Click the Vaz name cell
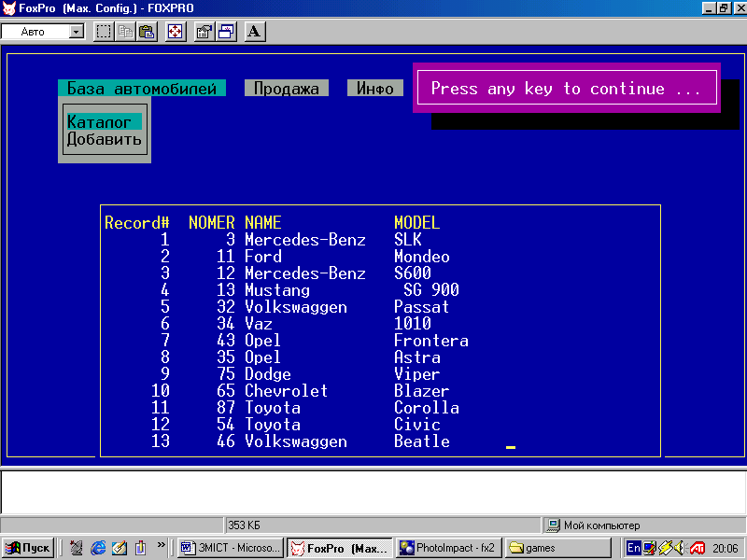This screenshot has width=747, height=560. (x=259, y=324)
